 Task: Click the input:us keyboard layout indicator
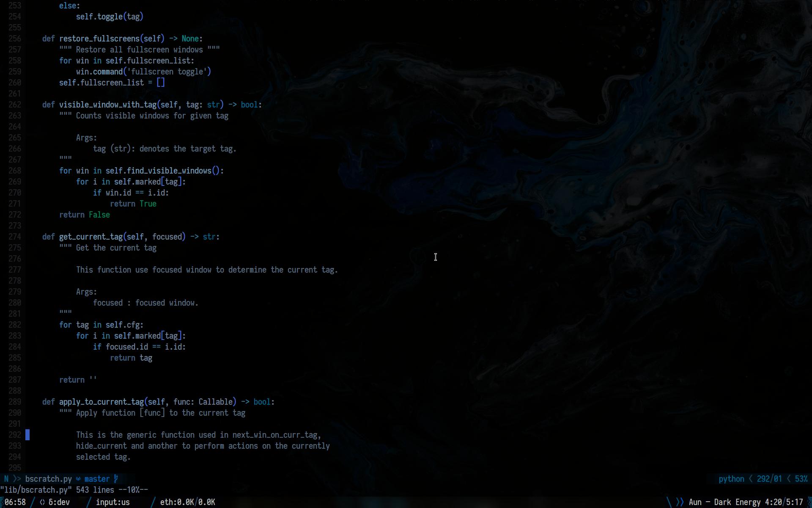coord(113,502)
